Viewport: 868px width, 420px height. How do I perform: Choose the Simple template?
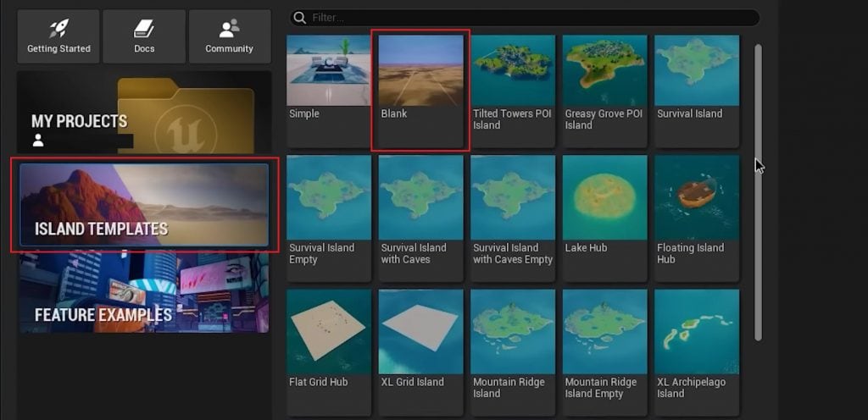(329, 91)
